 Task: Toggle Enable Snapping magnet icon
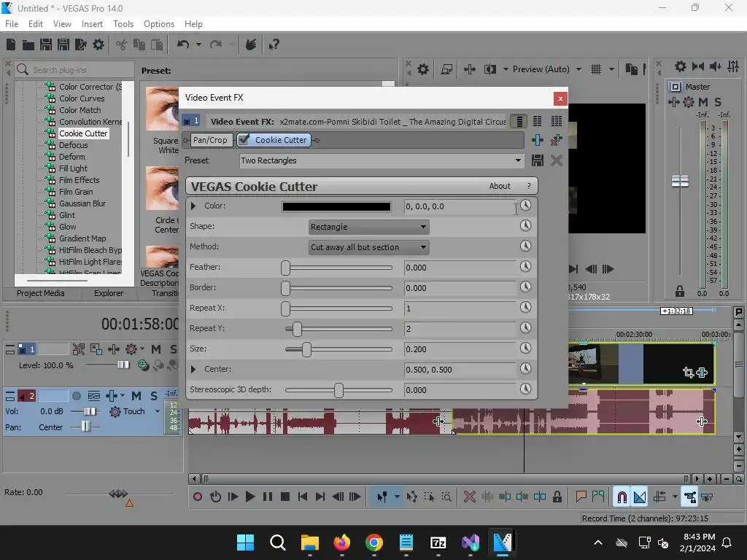[622, 497]
